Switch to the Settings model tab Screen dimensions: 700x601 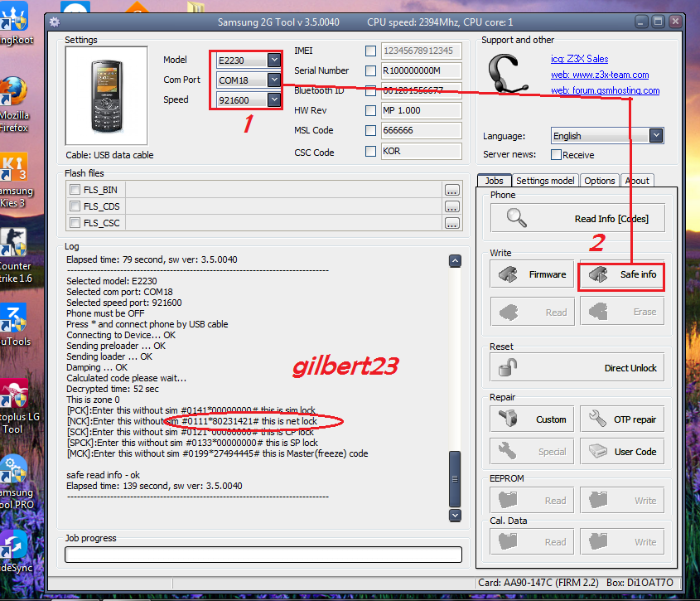pyautogui.click(x=545, y=181)
